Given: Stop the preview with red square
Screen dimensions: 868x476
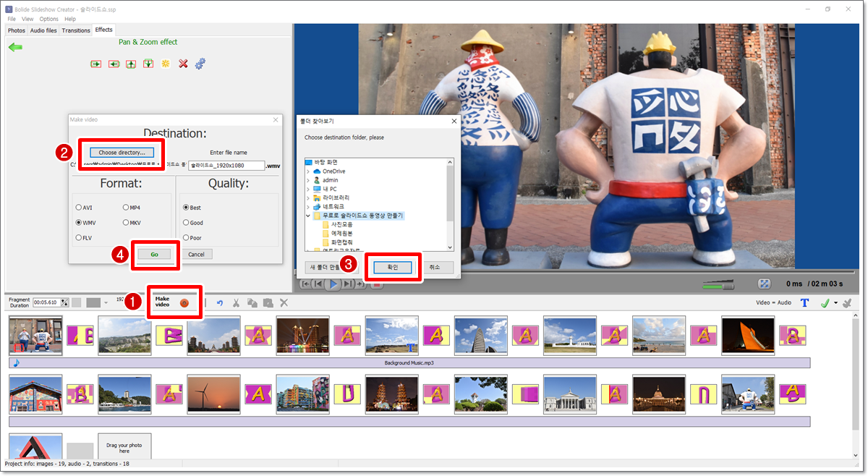Looking at the screenshot, I should pyautogui.click(x=377, y=285).
